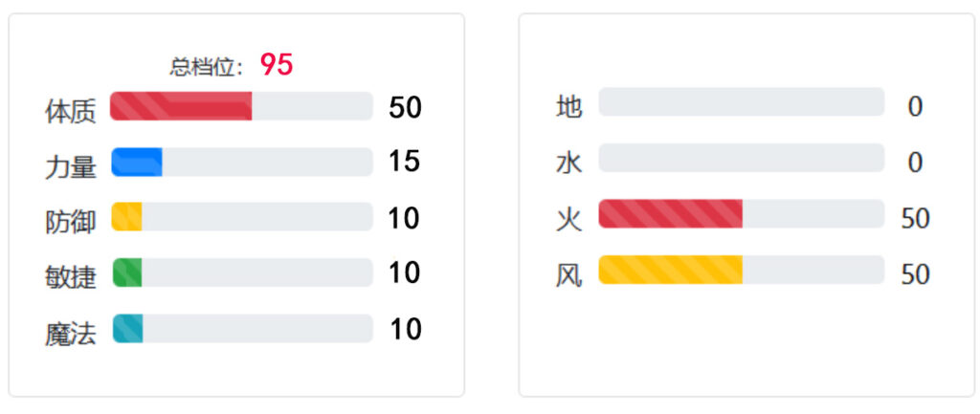Click the teal 魔法 progress bar

[127, 329]
